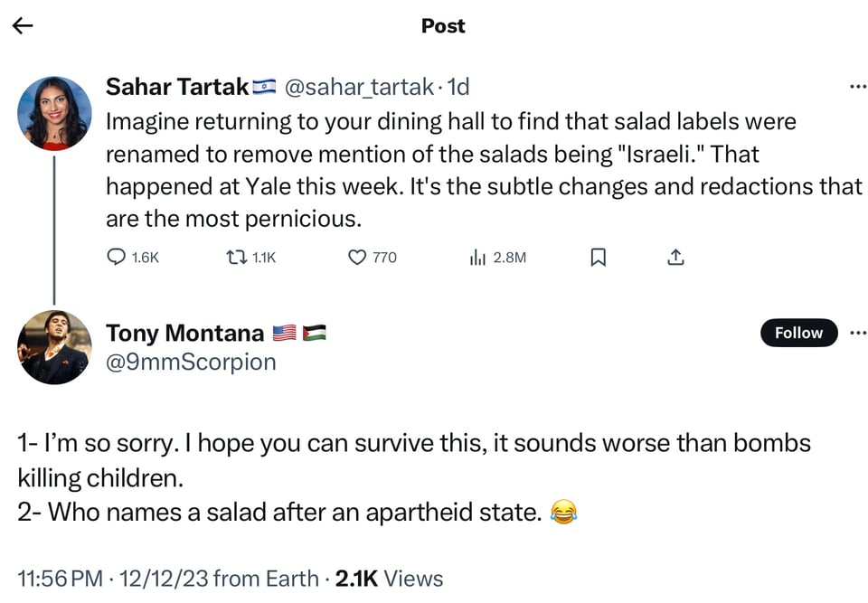Open more options beside Follow button

click(x=858, y=333)
